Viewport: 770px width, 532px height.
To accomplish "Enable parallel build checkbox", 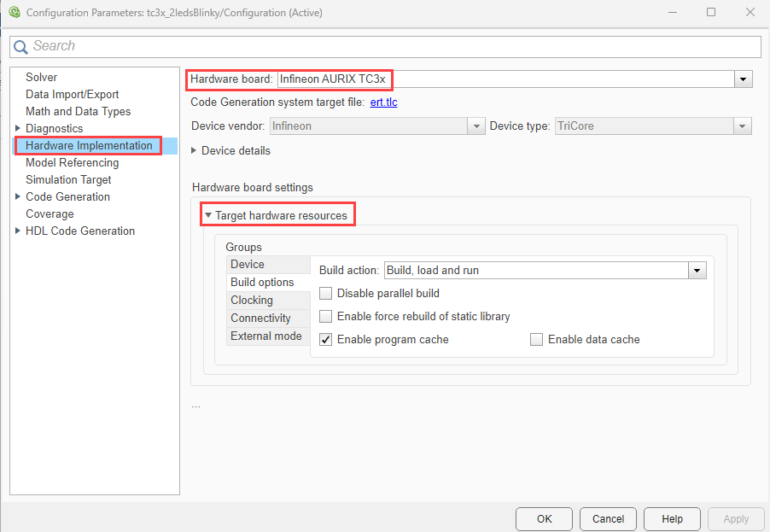I will point(326,294).
